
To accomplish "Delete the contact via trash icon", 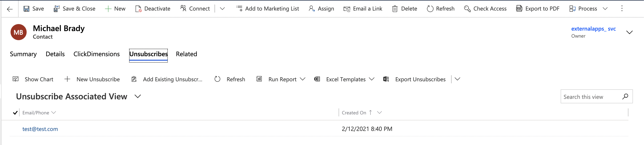I will [395, 9].
